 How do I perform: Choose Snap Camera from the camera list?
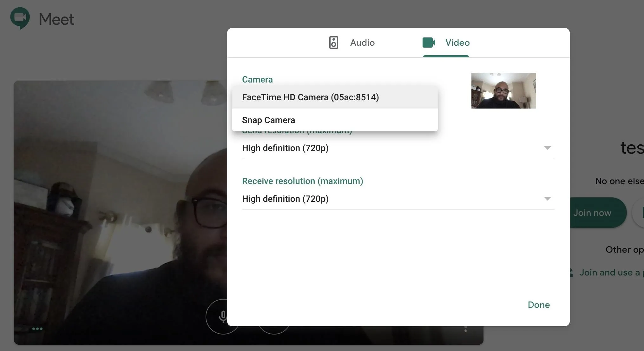point(335,120)
